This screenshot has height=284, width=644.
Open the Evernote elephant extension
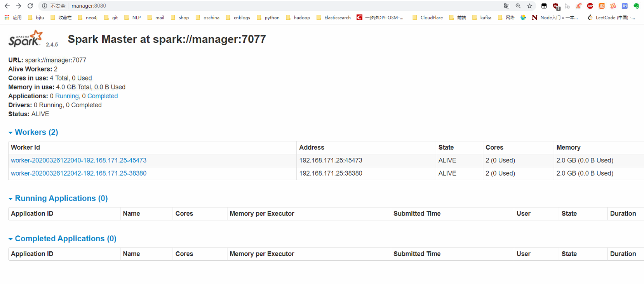click(x=636, y=6)
